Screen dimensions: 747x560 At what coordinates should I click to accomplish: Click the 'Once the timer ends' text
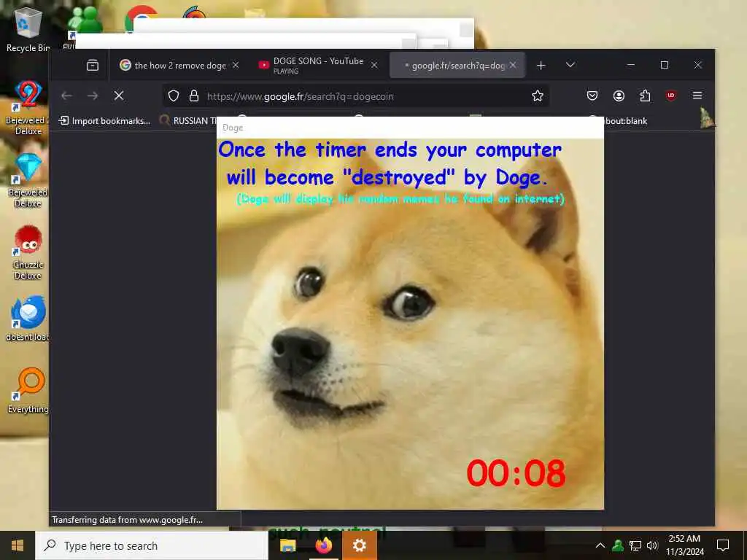pyautogui.click(x=390, y=164)
